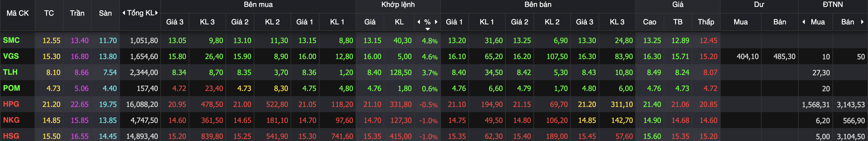Click VGS ceiling price 16.80
Screen dimensions: 868x141
pos(80,57)
